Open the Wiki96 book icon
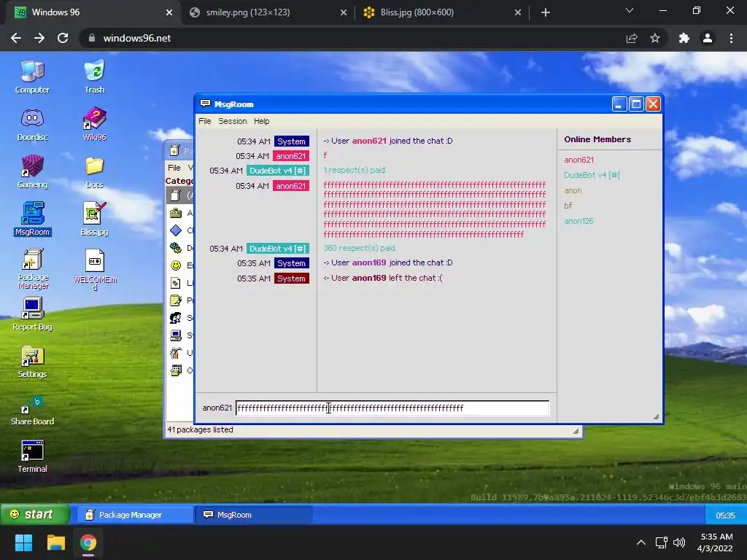This screenshot has height=560, width=747. (x=94, y=124)
